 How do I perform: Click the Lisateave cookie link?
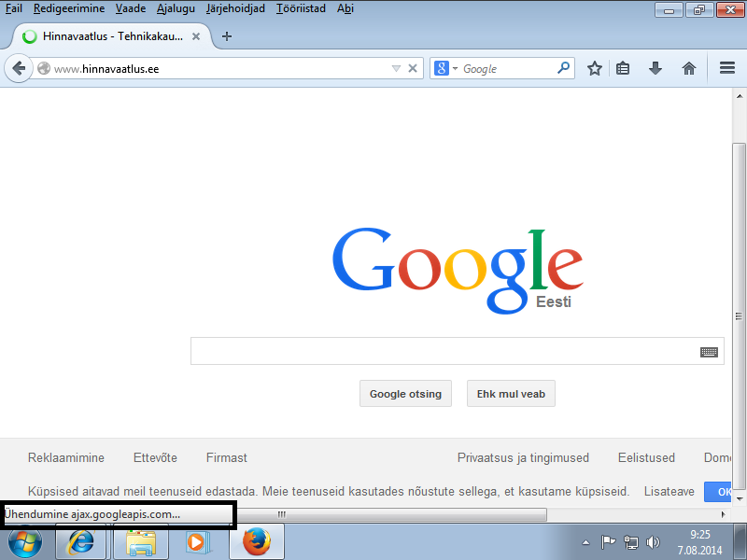pyautogui.click(x=669, y=492)
